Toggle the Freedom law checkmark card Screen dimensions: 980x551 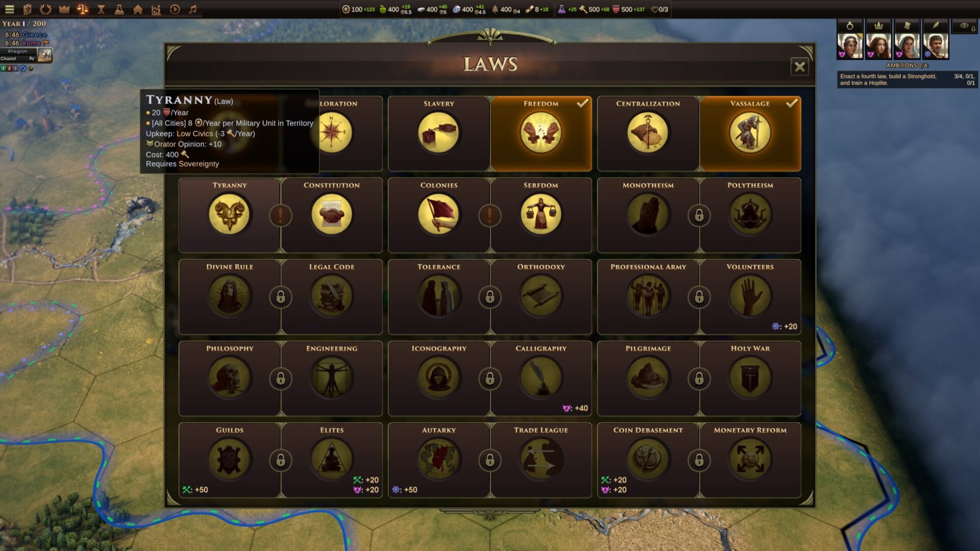click(541, 134)
